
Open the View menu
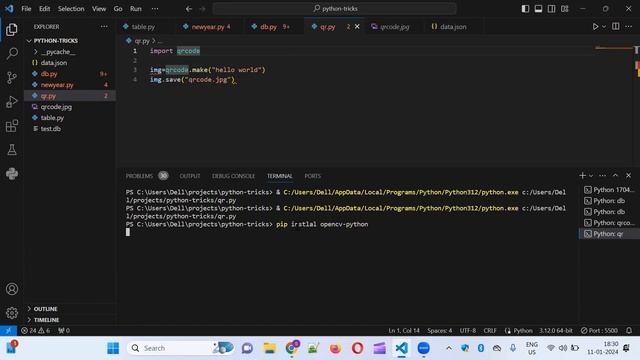(x=99, y=9)
